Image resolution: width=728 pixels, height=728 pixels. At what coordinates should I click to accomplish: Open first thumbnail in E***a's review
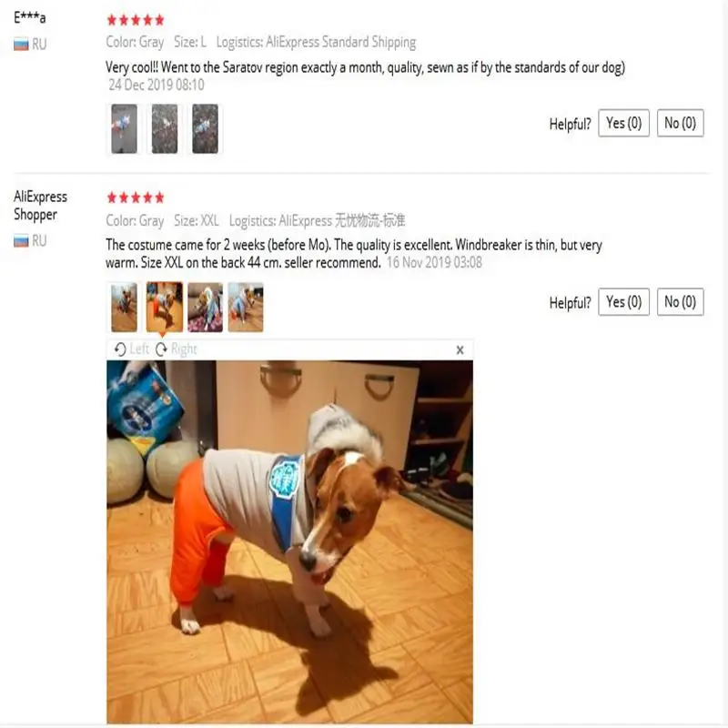124,129
